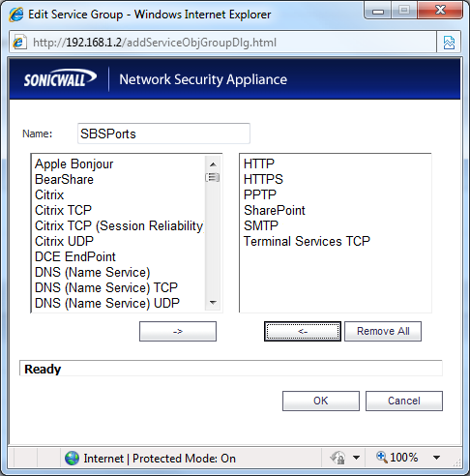The height and width of the screenshot is (476, 470).
Task: Select HTTP in the group members list
Action: [x=259, y=164]
